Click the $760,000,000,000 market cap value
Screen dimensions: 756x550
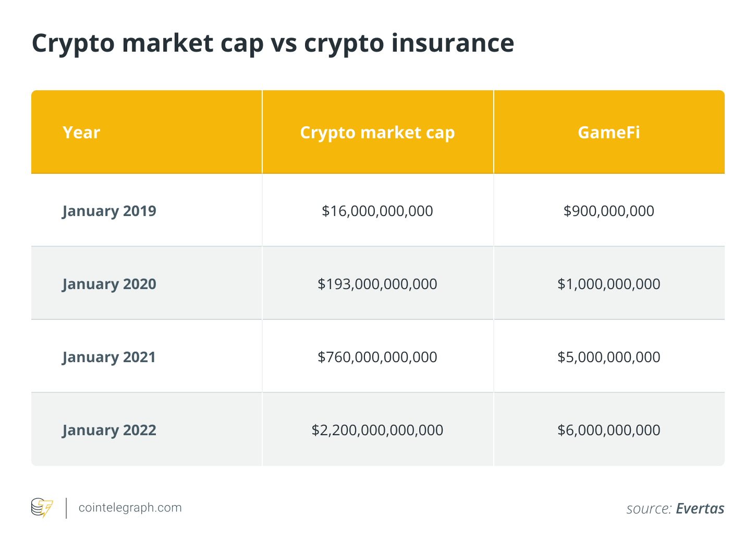[377, 357]
